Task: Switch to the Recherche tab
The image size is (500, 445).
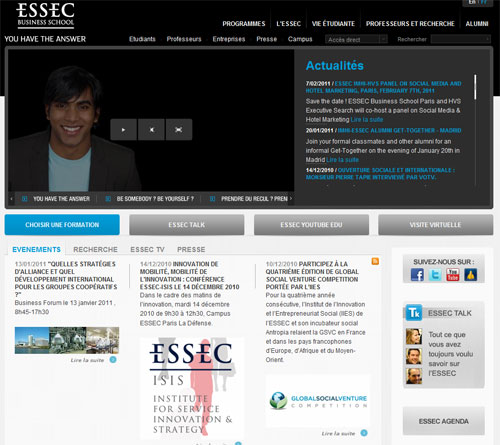Action: point(95,249)
